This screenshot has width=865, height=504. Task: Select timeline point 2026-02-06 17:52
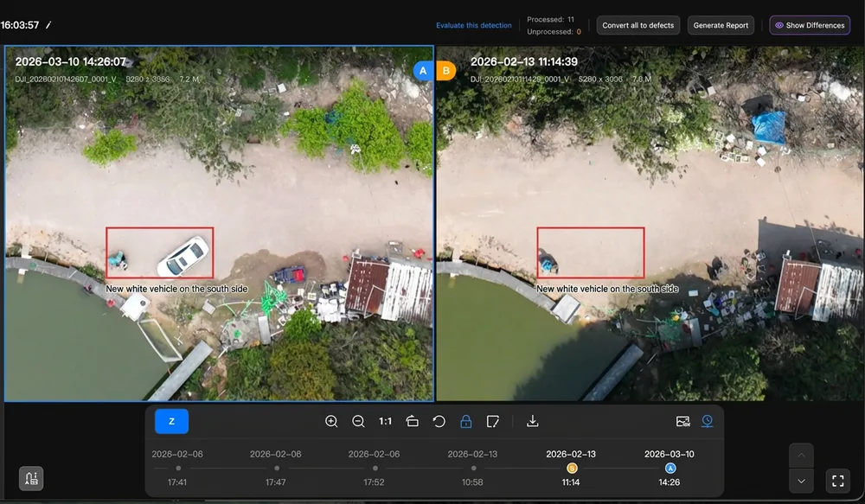tap(375, 469)
